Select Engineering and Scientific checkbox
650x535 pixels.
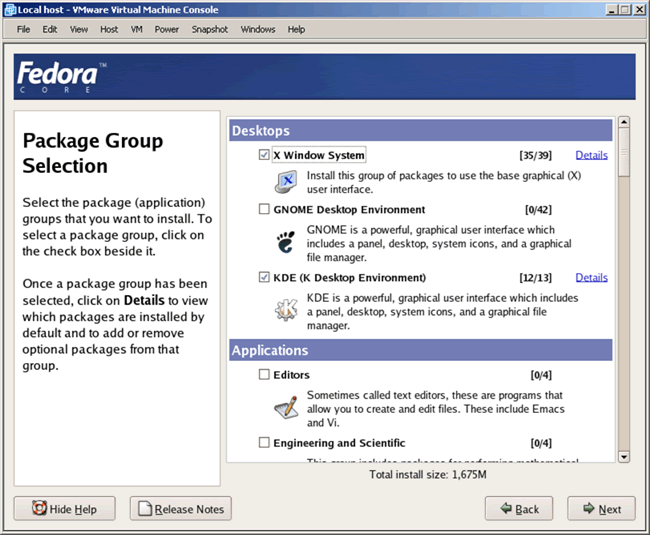click(x=264, y=442)
